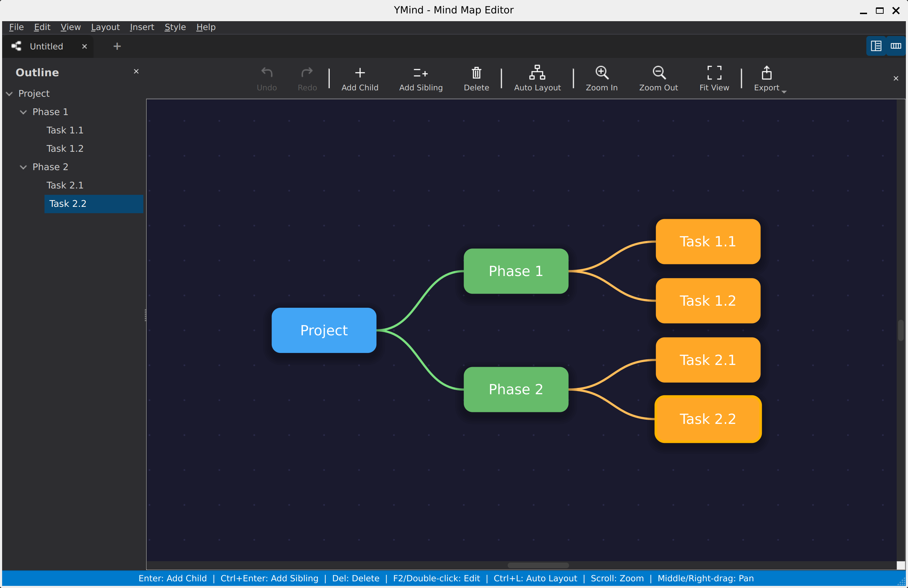The height and width of the screenshot is (588, 908).
Task: Click the Add Child plus icon
Action: tap(359, 72)
